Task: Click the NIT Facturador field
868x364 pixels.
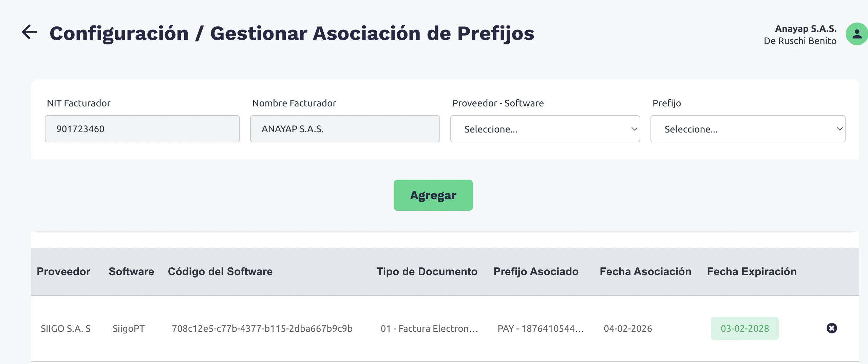Action: coord(142,129)
